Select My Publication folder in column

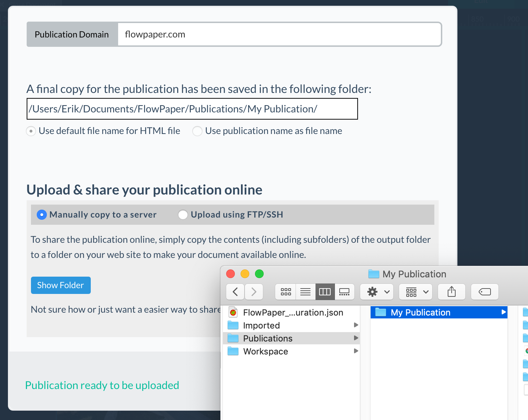(x=439, y=312)
